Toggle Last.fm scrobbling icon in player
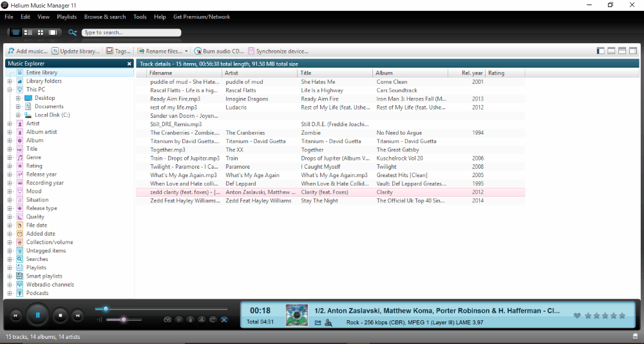644x344 pixels. pos(167,320)
